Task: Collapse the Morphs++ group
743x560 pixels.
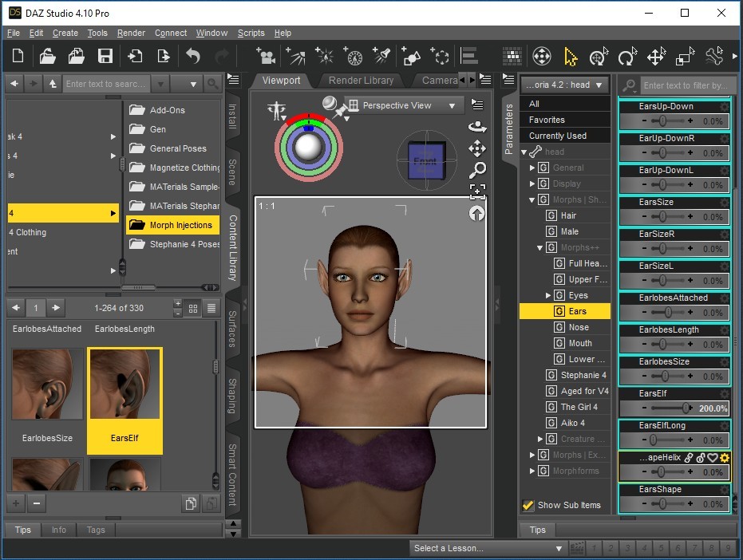Action: pyautogui.click(x=539, y=248)
